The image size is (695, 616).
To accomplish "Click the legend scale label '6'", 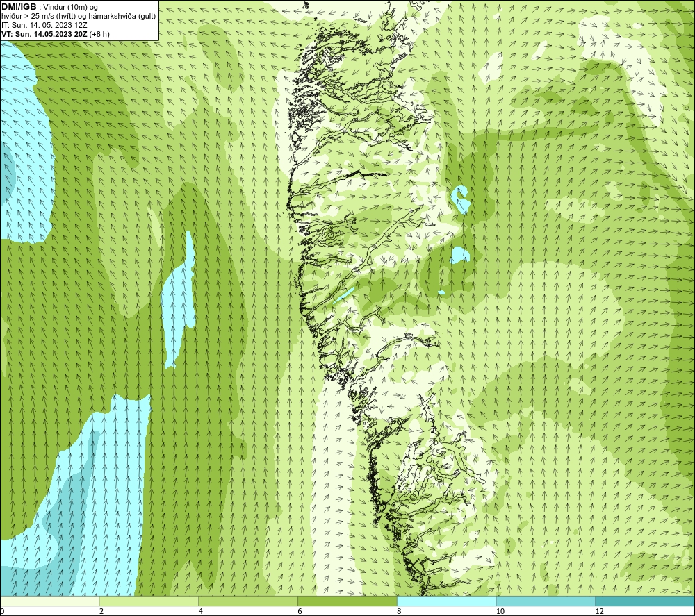I will [x=300, y=611].
